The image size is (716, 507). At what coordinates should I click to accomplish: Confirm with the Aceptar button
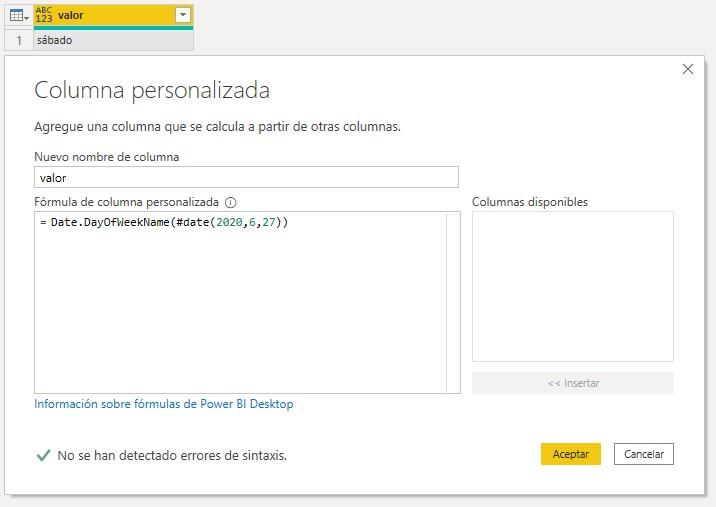(570, 454)
